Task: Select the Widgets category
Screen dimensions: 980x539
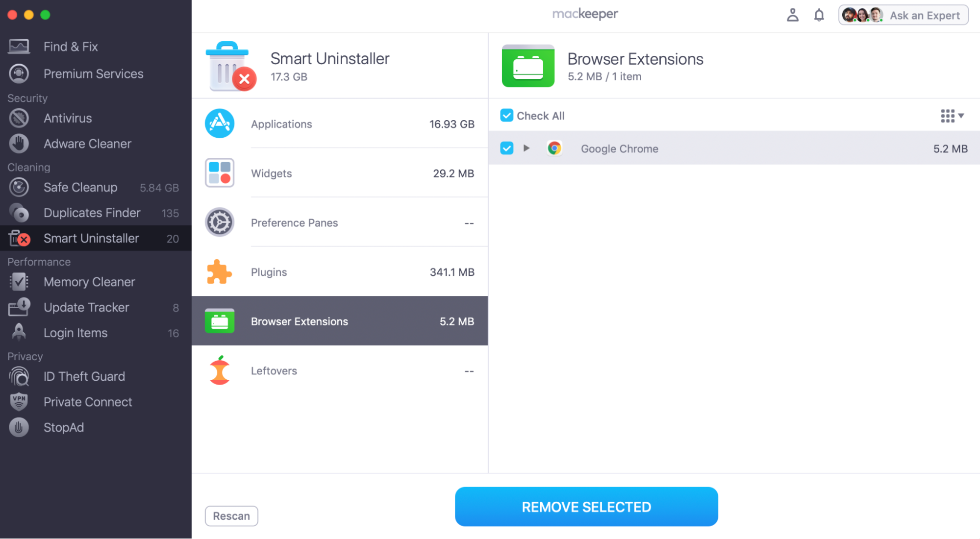Action: 340,173
